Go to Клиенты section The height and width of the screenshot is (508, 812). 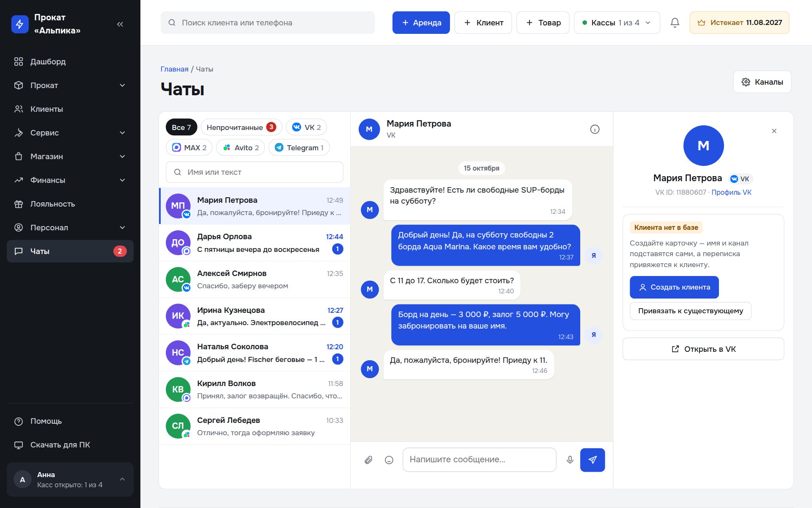click(70, 109)
